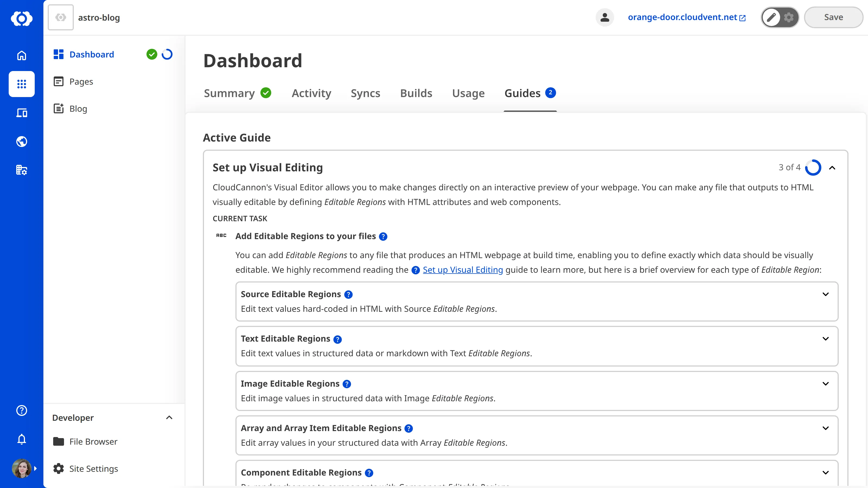Open orange-door.cloudvent.net link
The image size is (868, 488).
(682, 18)
